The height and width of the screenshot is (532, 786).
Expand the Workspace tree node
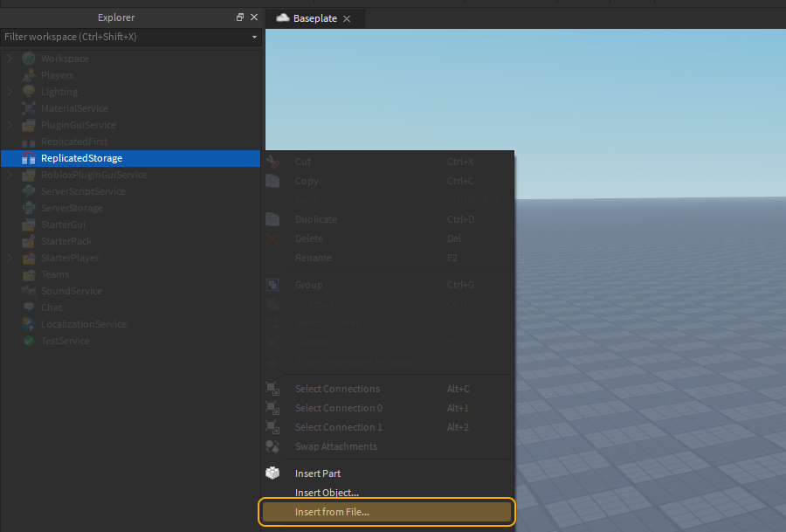[10, 59]
